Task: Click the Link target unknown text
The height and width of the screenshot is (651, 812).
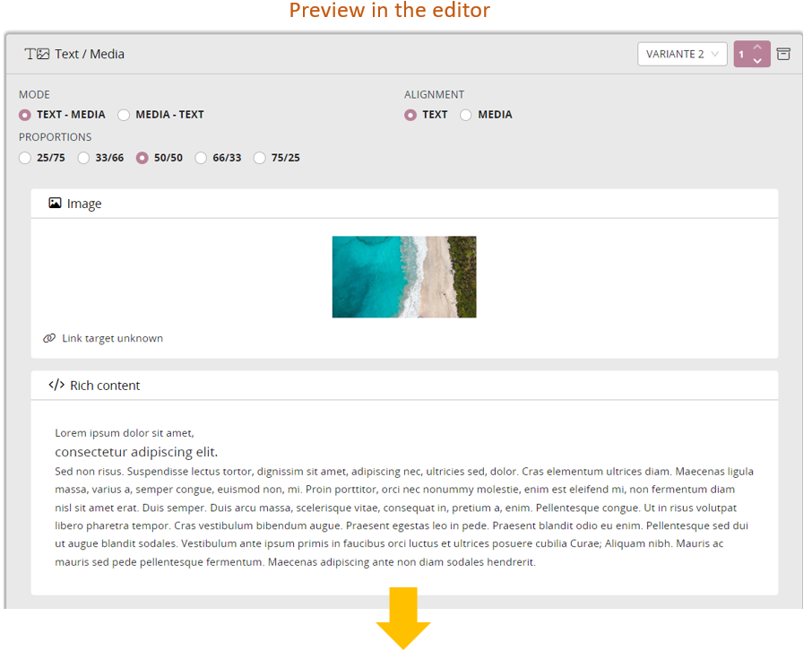Action: (x=112, y=338)
